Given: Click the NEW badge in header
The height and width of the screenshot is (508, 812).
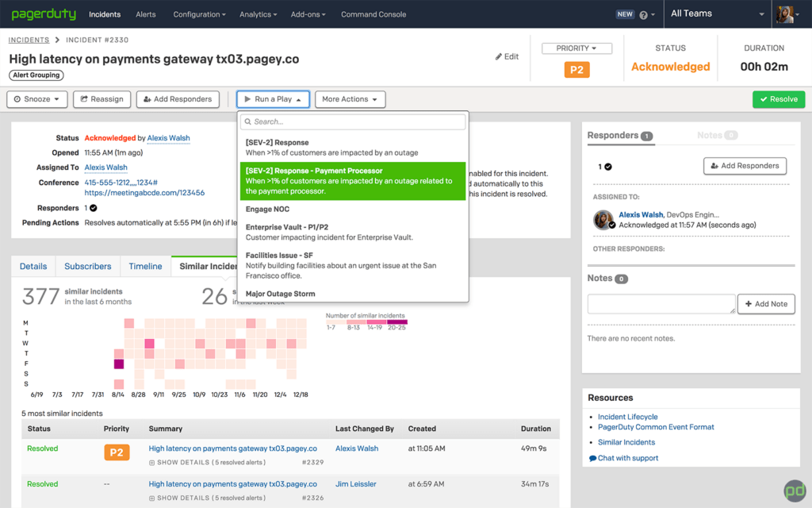Looking at the screenshot, I should [x=625, y=14].
